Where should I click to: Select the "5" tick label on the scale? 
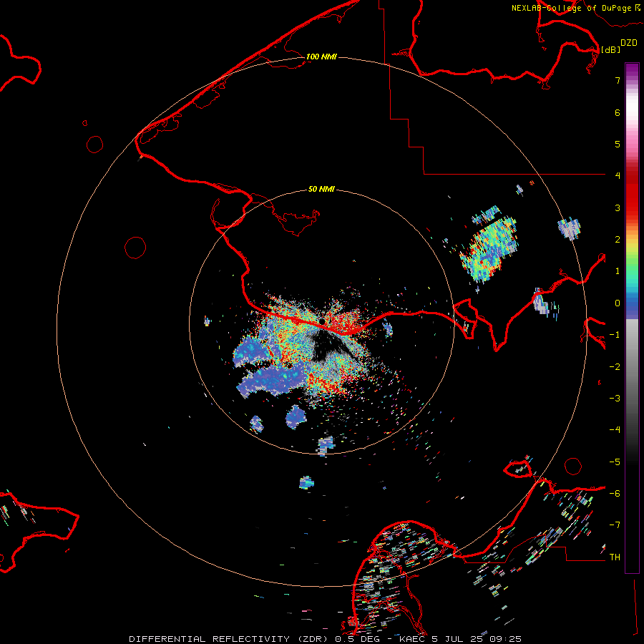tap(618, 144)
